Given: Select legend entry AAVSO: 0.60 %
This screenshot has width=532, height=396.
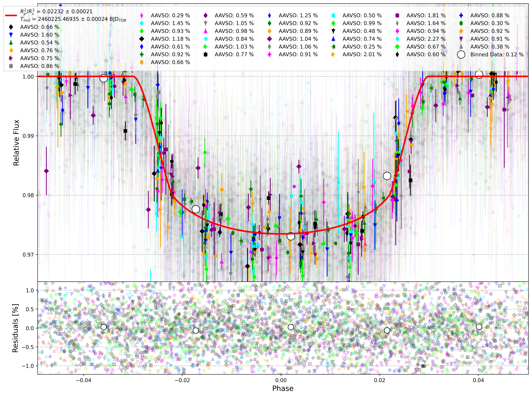Looking at the screenshot, I should coord(426,54).
